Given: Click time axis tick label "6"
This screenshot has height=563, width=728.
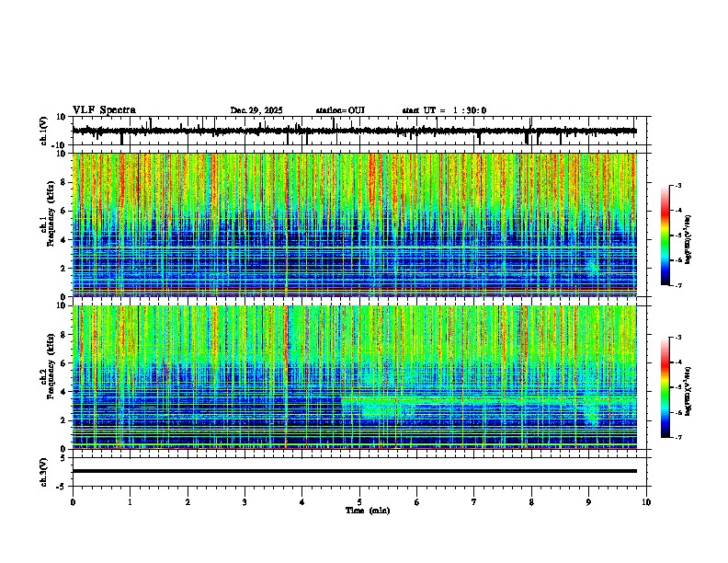Looking at the screenshot, I should click(417, 502).
